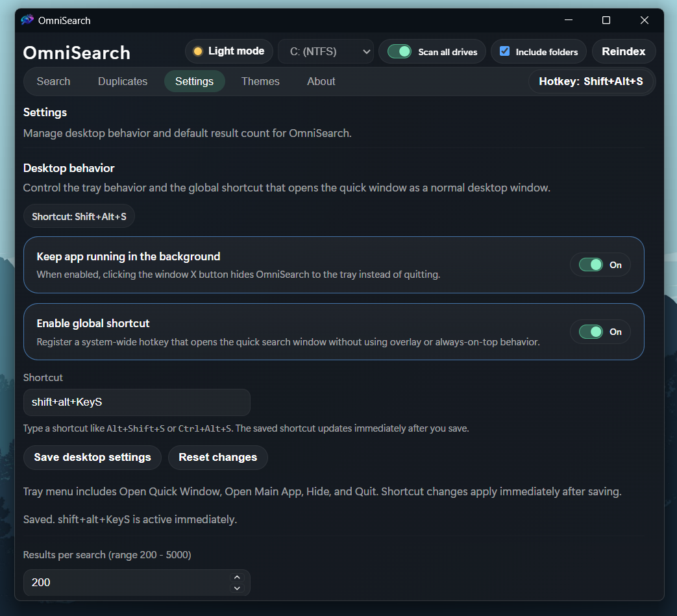Click the Desktop behavior heading
The image size is (677, 616).
(69, 168)
